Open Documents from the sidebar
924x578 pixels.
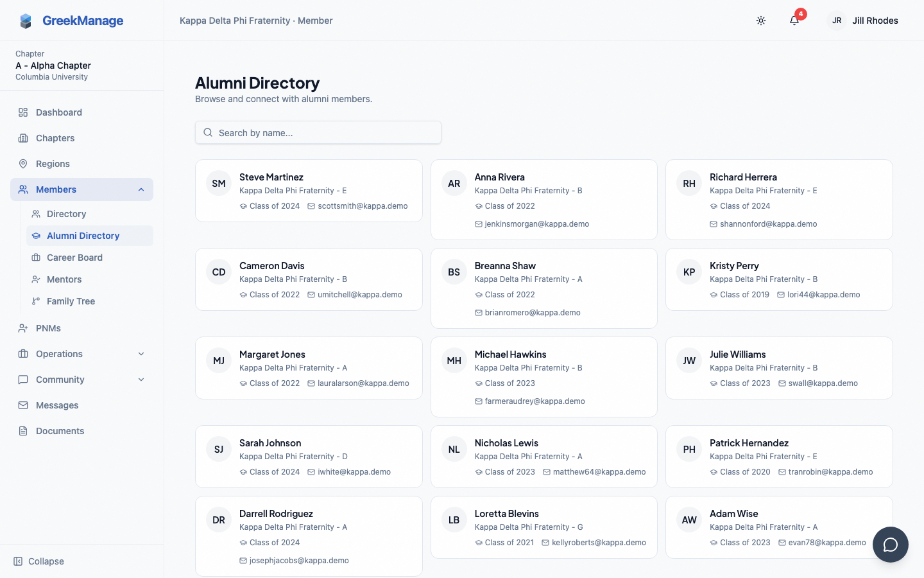tap(81, 431)
